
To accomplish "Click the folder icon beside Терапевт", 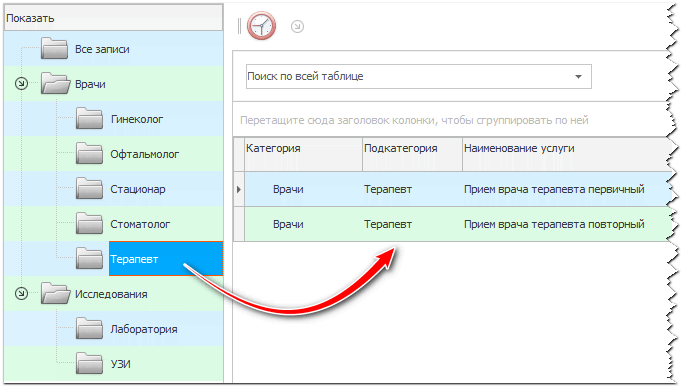I will pos(90,259).
